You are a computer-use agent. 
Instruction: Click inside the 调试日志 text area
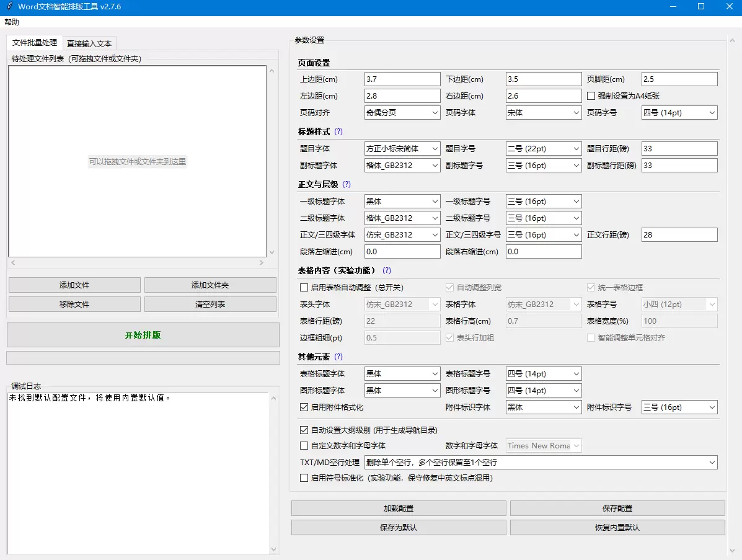(x=138, y=473)
